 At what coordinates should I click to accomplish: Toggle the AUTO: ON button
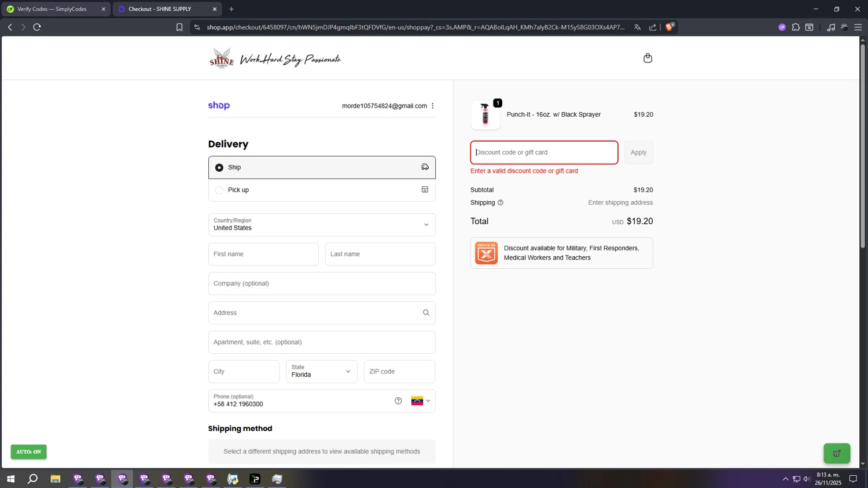pos(29,452)
